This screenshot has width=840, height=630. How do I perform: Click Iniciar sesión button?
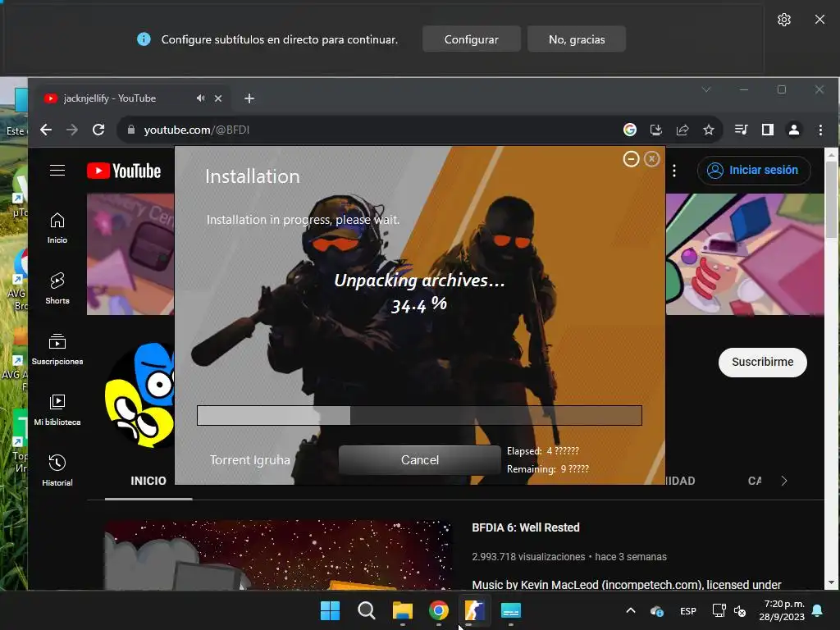tap(754, 171)
